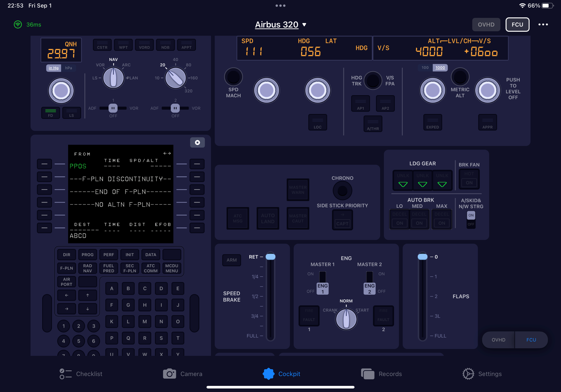Click the Settings gear icon
561x392 pixels.
point(468,374)
